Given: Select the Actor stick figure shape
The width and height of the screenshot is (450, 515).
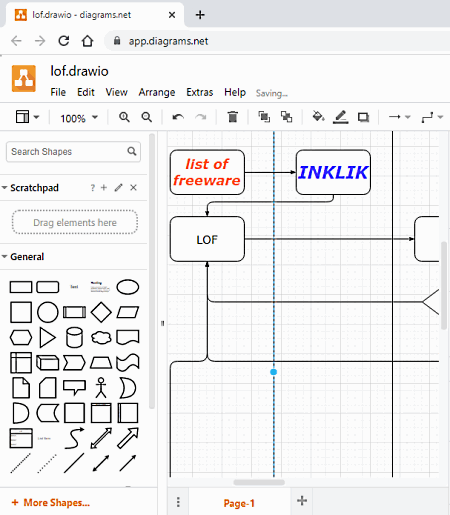Looking at the screenshot, I should click(101, 388).
